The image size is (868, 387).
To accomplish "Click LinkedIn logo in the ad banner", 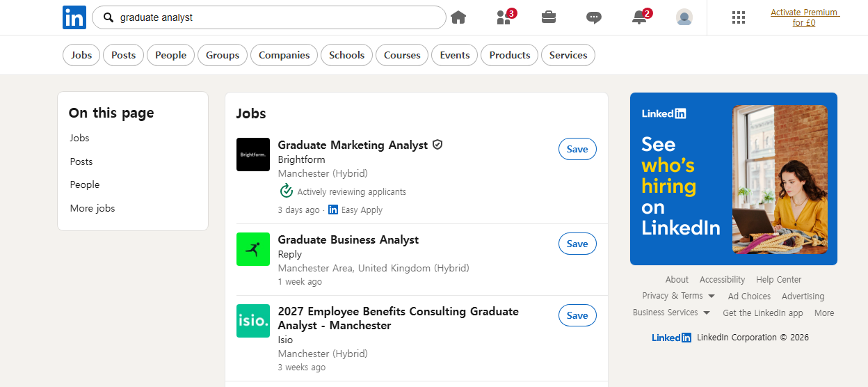I will (664, 113).
